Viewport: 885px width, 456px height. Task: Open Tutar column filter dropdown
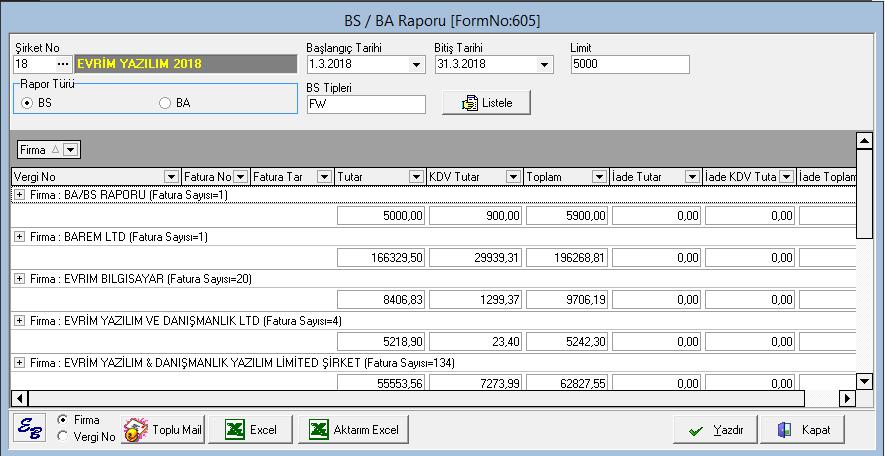point(417,177)
